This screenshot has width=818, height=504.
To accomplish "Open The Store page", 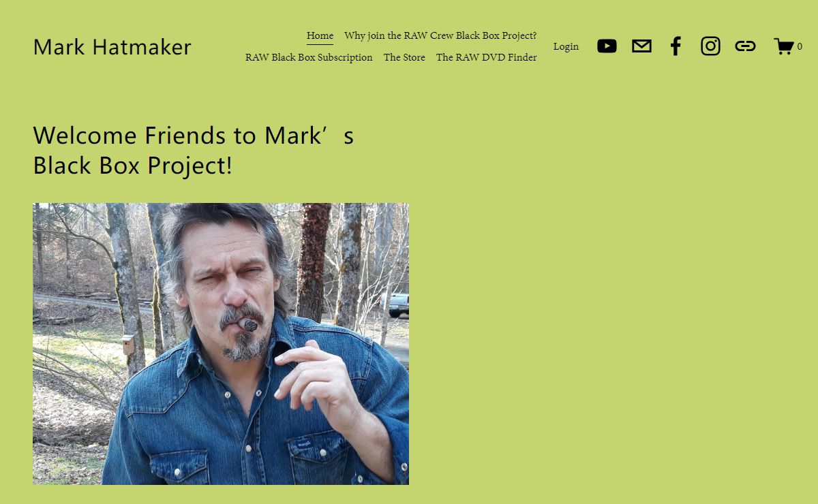I will point(404,57).
